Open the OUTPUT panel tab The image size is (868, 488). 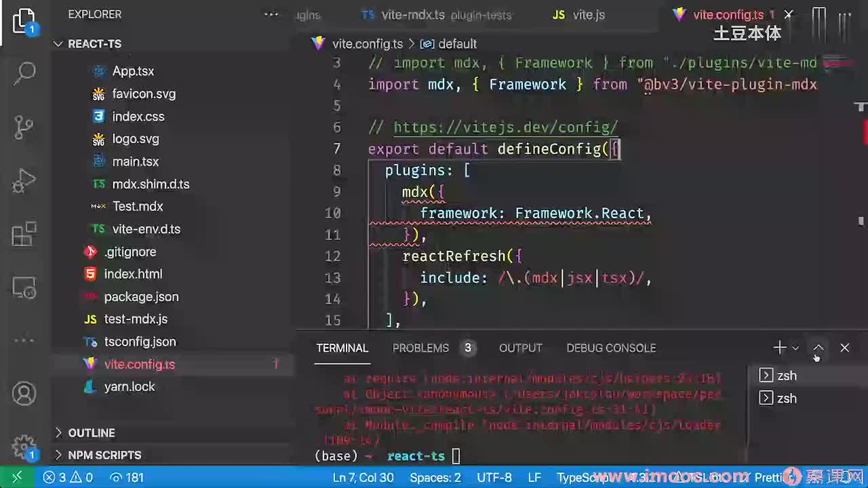(x=521, y=348)
